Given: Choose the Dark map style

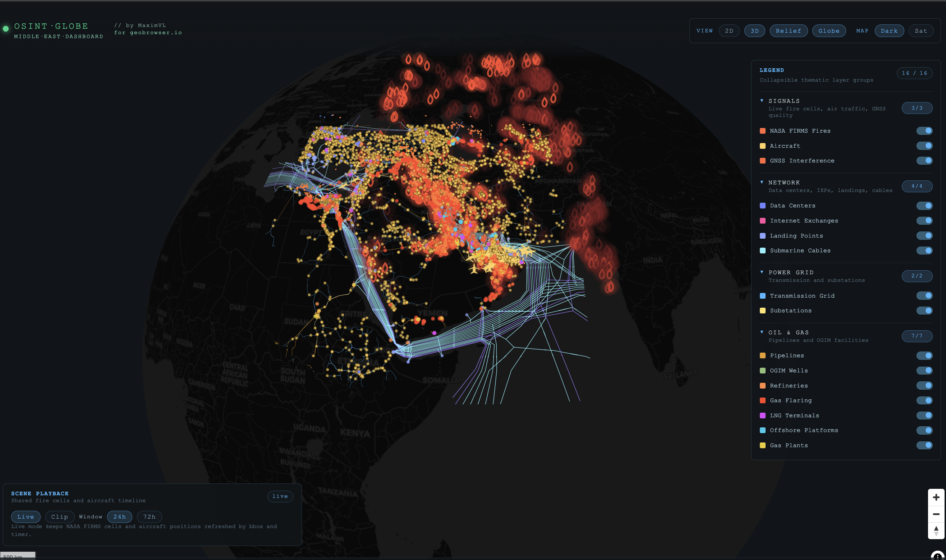Looking at the screenshot, I should point(889,31).
